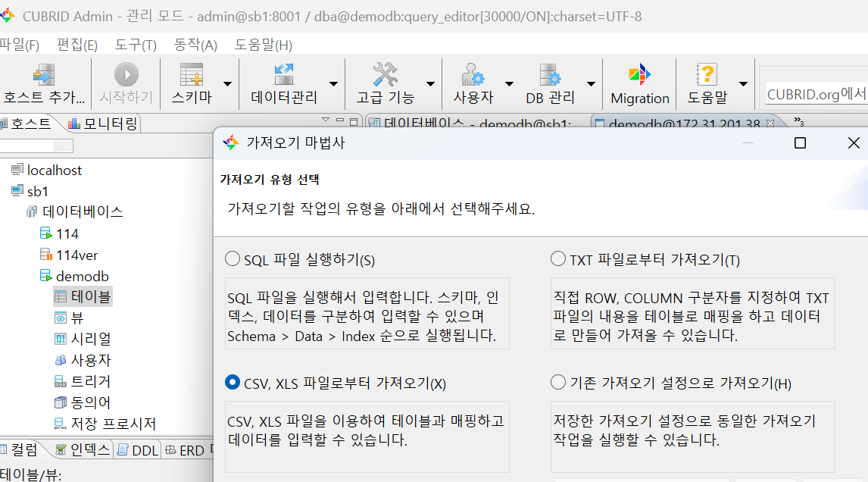This screenshot has height=482, width=868.
Task: Open the 도구(T) menu
Action: click(x=134, y=45)
